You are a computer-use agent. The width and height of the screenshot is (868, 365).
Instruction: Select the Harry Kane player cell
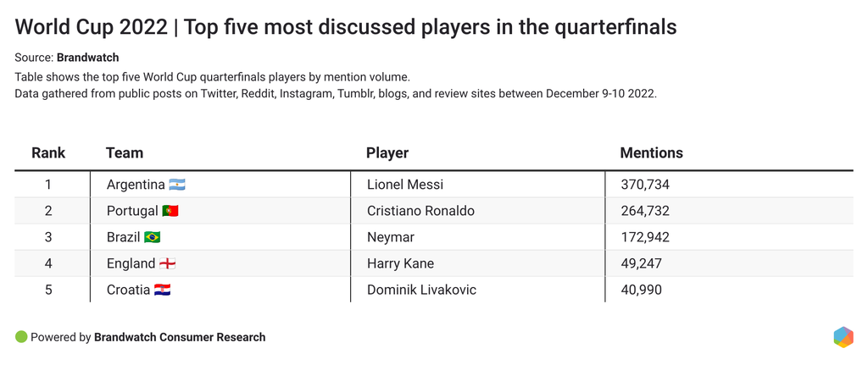click(x=400, y=263)
